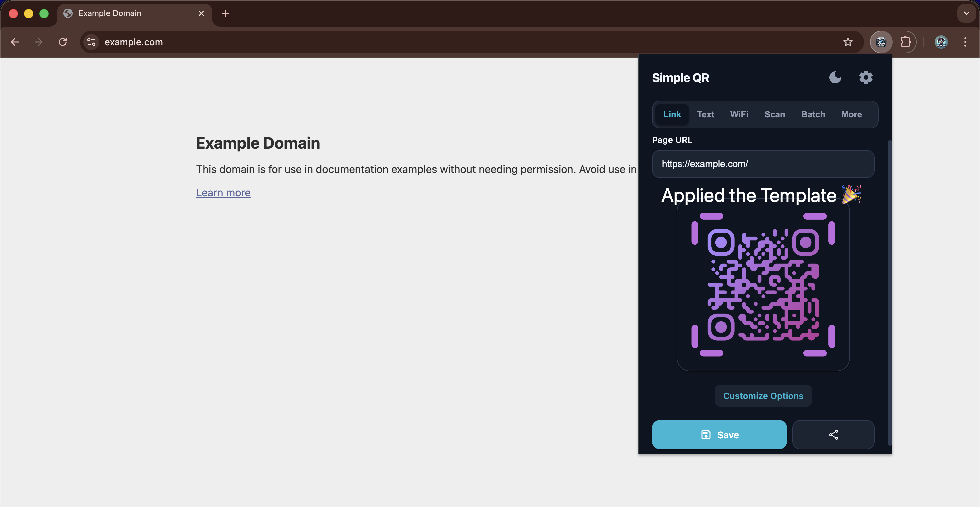Click the share icon button
This screenshot has width=980, height=507.
(833, 434)
